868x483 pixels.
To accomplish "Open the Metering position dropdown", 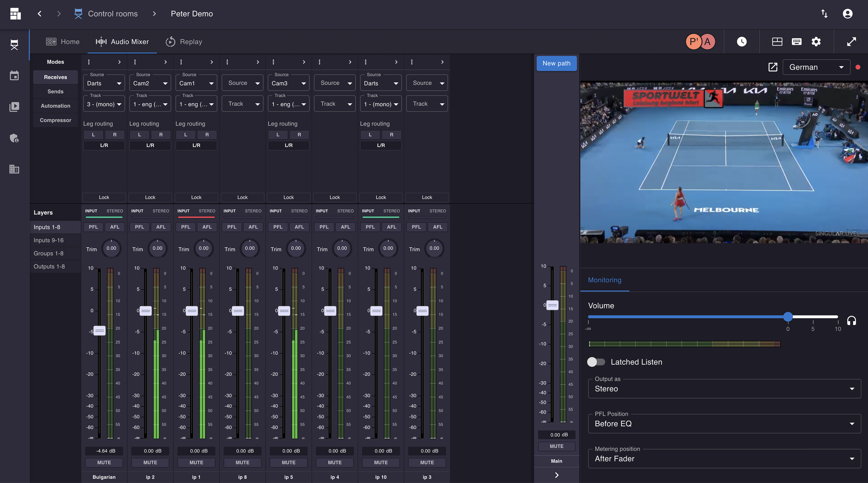I will (x=724, y=459).
